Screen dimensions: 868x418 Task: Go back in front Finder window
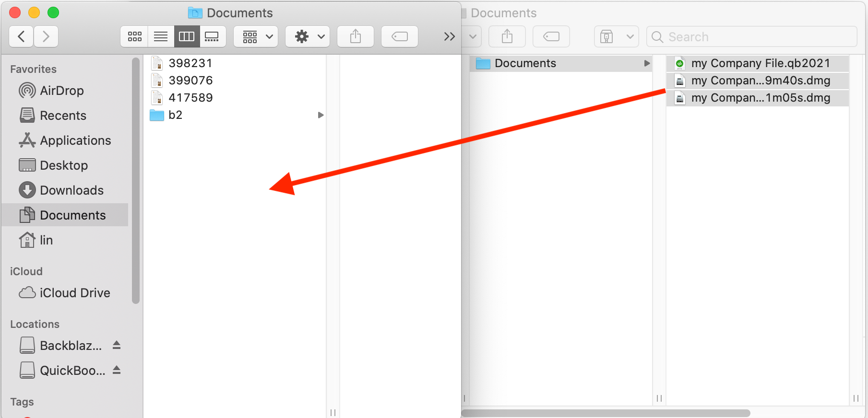(x=21, y=36)
